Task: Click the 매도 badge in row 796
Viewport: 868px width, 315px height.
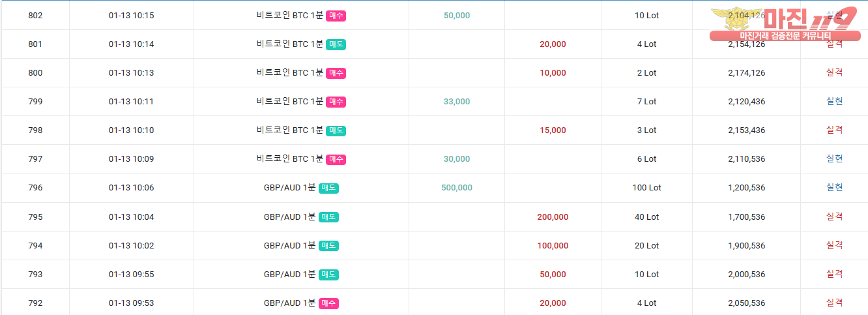Action: point(328,188)
